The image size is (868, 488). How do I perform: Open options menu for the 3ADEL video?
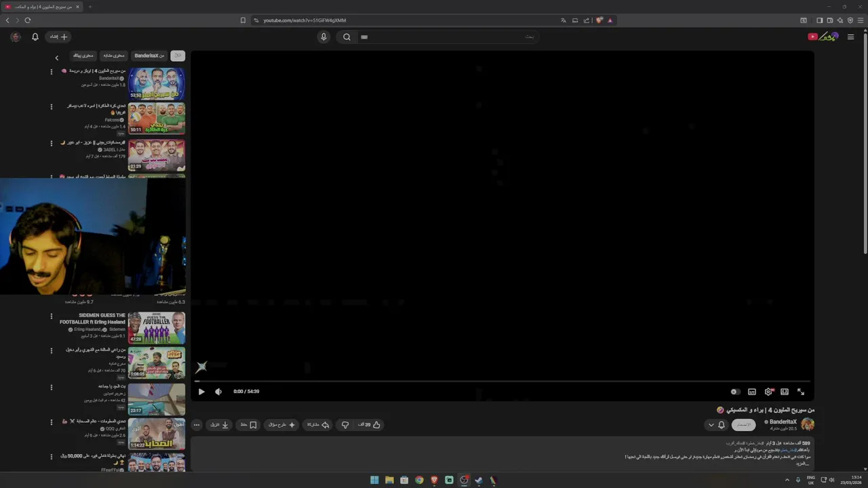(51, 143)
